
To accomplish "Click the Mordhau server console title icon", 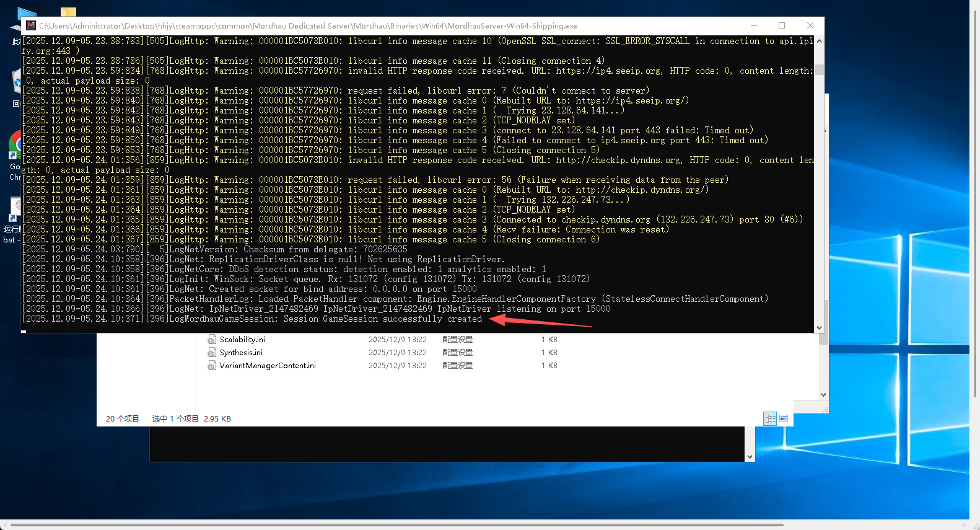I will tap(31, 25).
